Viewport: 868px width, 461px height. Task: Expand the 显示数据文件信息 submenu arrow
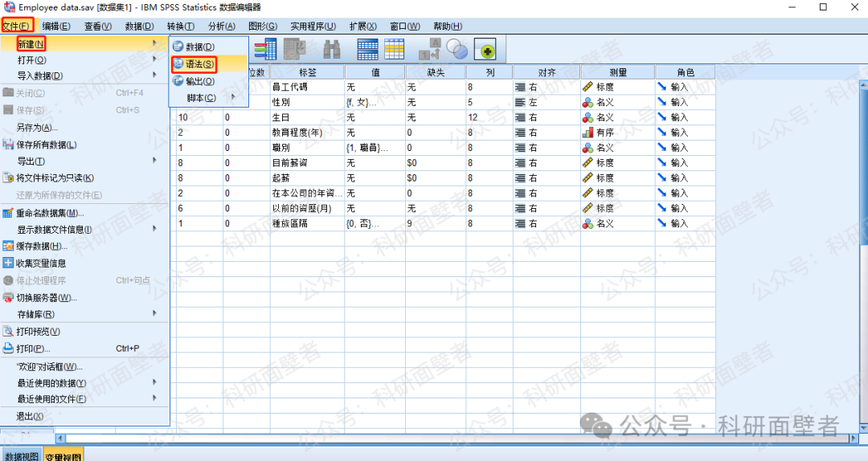(154, 229)
